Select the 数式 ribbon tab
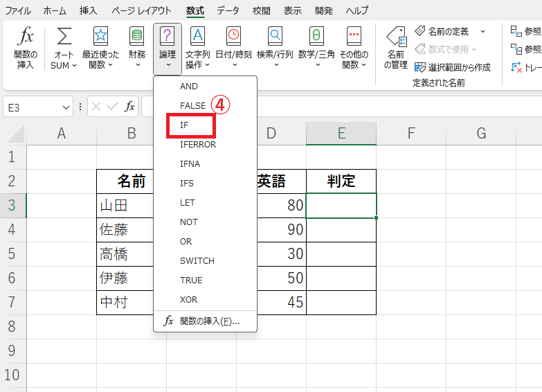 (x=195, y=10)
